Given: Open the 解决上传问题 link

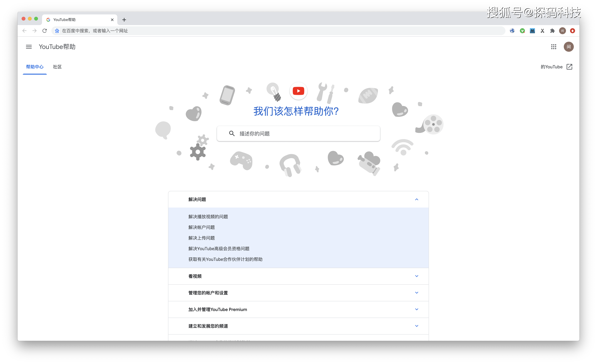Looking at the screenshot, I should pos(202,238).
